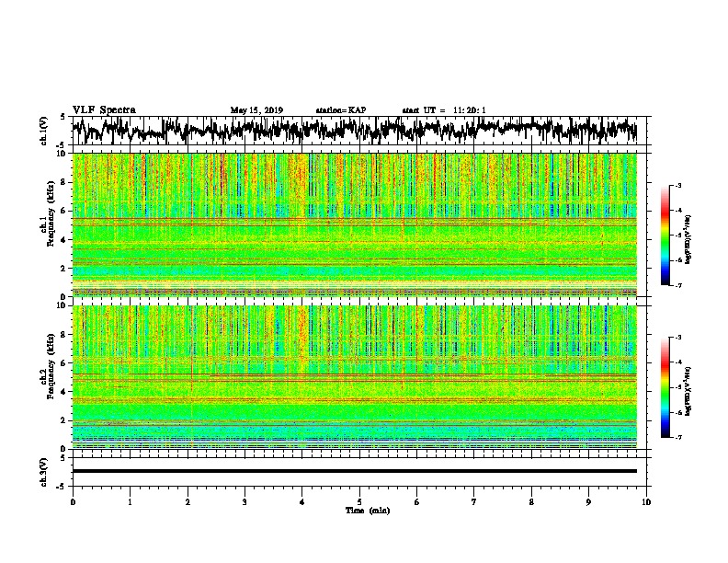Viewport: 728px width, 563px height.
Task: Click the "ch.3(V)" axis label
Action: click(43, 472)
